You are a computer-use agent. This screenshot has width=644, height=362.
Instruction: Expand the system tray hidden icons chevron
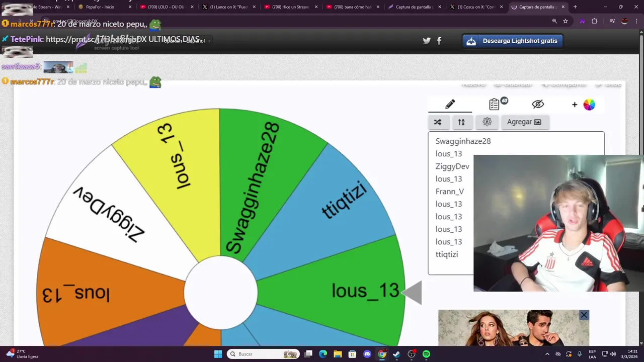[x=547, y=354]
